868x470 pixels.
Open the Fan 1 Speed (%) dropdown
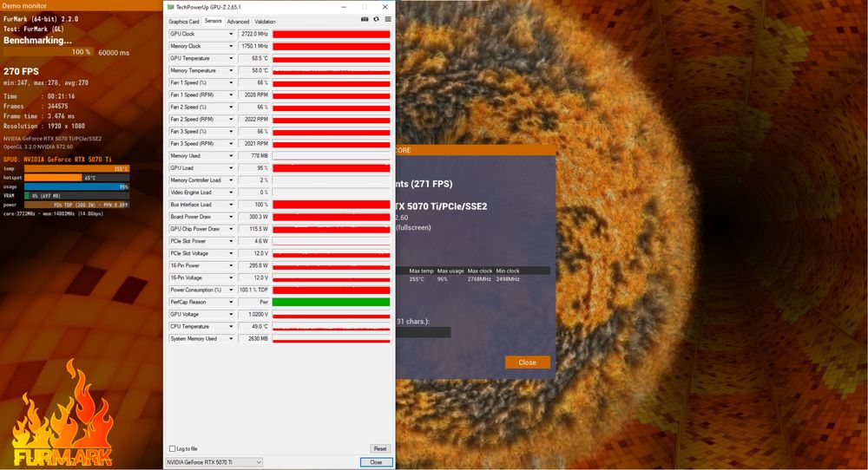(231, 82)
